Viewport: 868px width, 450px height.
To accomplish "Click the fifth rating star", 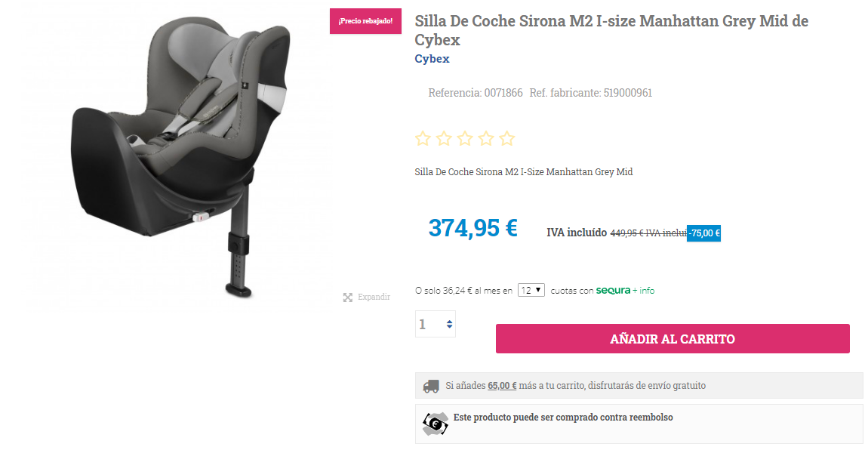I will point(507,138).
